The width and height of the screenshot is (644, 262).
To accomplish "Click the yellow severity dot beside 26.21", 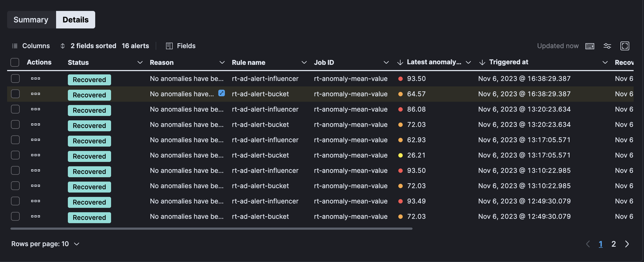I will (x=401, y=155).
